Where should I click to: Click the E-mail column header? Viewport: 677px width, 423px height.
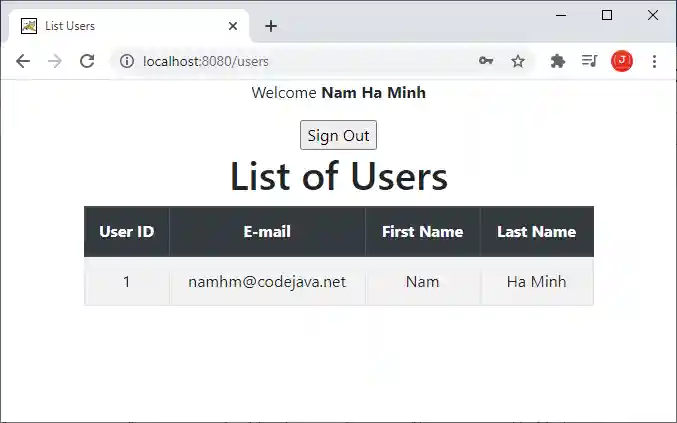267,232
